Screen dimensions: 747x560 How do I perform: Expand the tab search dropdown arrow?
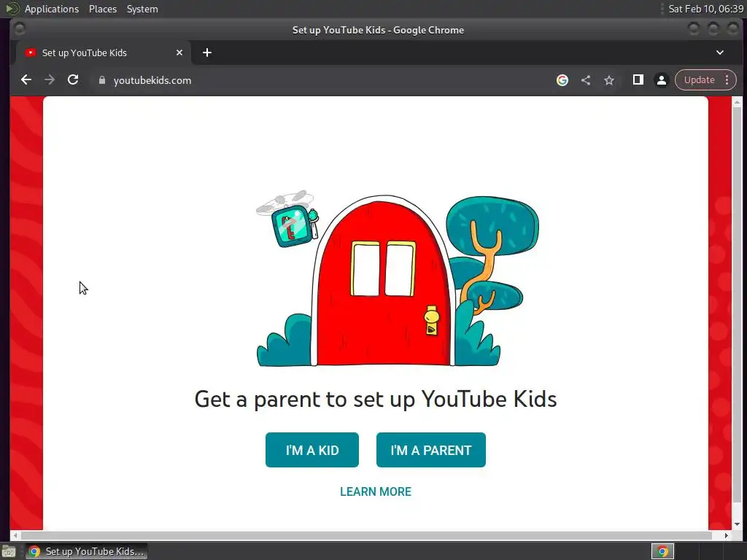(720, 52)
